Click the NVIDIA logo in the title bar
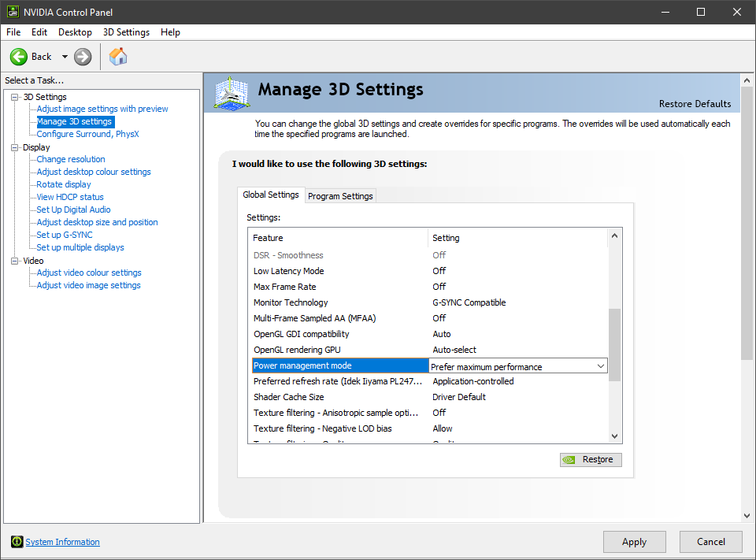Screen dimensions: 756x560 (x=13, y=12)
